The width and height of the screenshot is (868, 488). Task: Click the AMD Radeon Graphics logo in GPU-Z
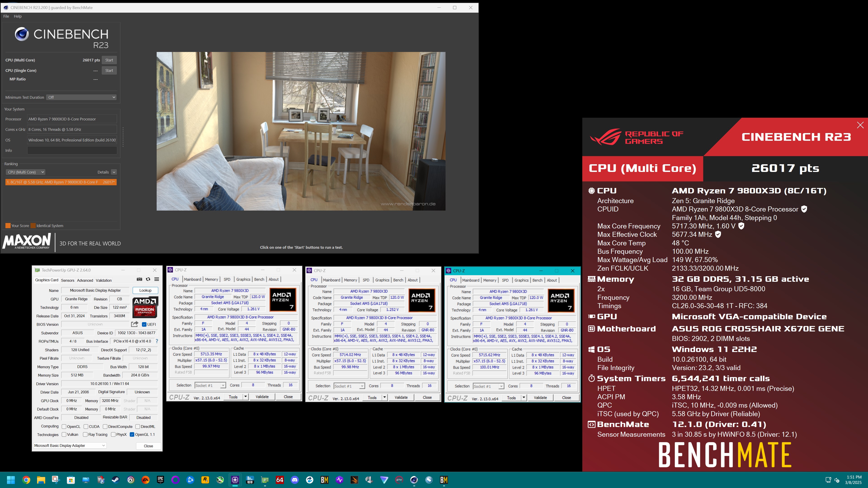[145, 307]
